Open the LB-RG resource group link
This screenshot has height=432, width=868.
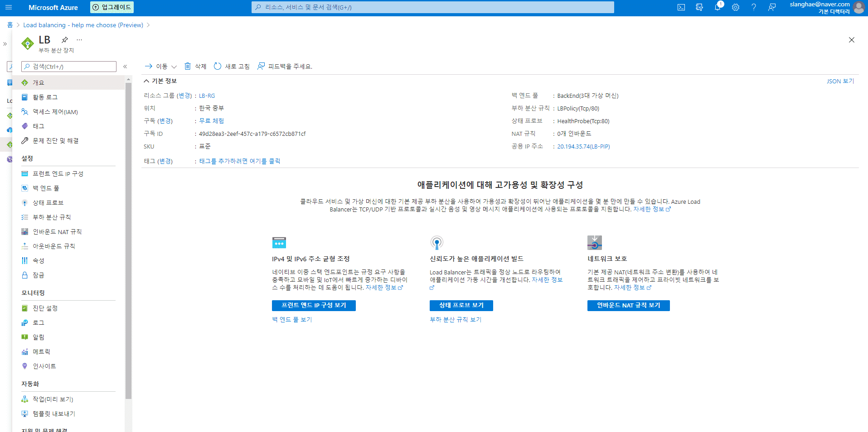pyautogui.click(x=207, y=96)
